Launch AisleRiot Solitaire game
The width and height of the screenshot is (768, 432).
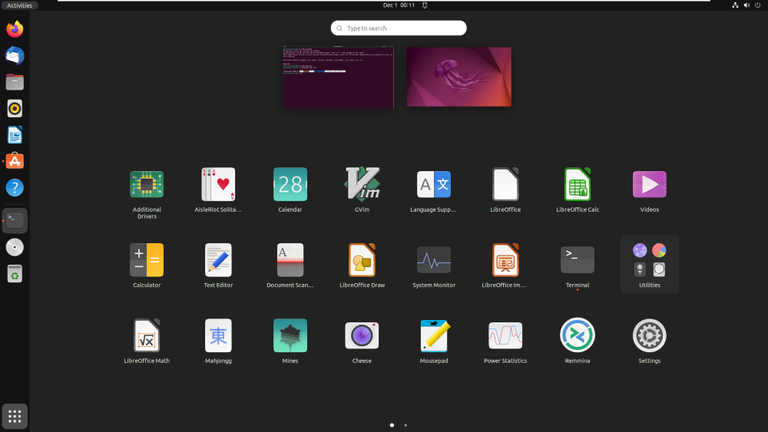coord(218,185)
